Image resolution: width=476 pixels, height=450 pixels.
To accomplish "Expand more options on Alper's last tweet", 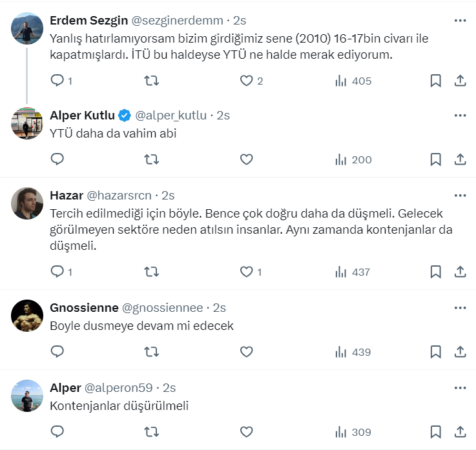I will 460,388.
